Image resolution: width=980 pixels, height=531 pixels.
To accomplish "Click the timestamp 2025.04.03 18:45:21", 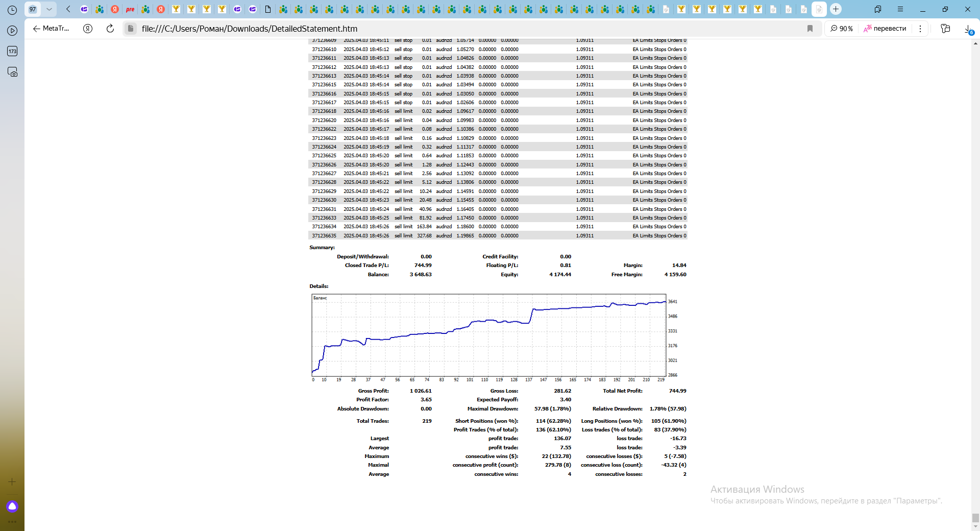I will pyautogui.click(x=366, y=174).
